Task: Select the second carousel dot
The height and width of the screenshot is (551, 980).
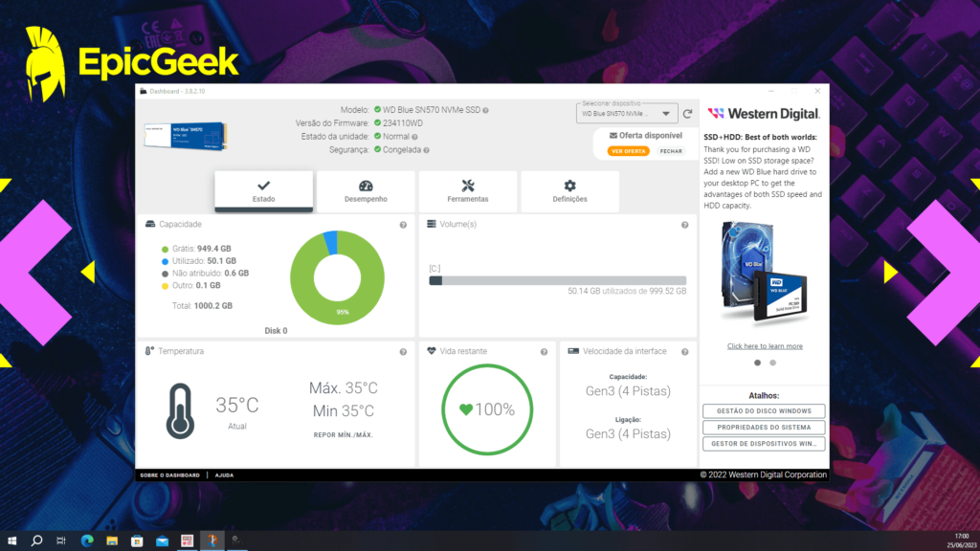Action: (772, 364)
